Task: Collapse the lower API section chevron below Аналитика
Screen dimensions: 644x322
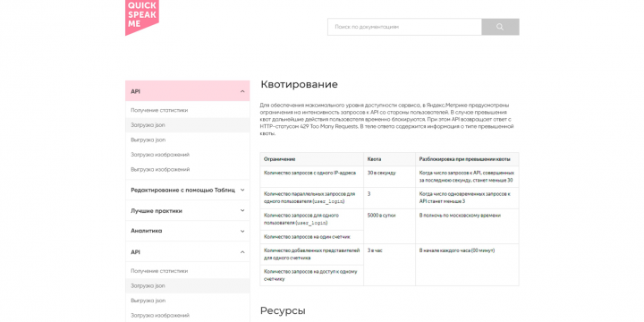Action: (x=242, y=251)
